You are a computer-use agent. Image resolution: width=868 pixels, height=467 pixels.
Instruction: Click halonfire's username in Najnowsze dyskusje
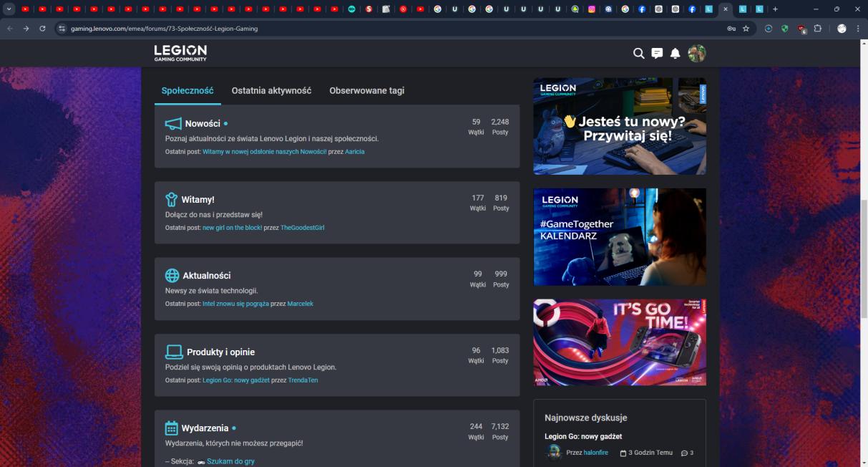click(x=596, y=452)
